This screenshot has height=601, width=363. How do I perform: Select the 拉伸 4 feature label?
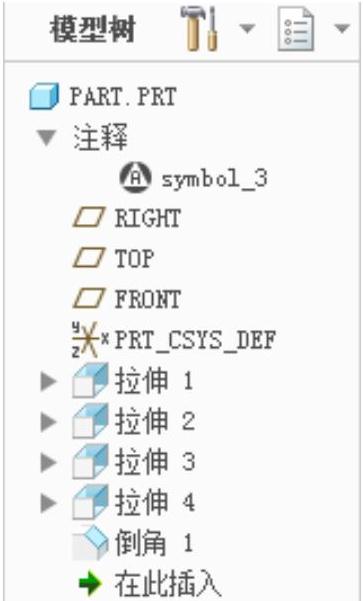point(155,502)
